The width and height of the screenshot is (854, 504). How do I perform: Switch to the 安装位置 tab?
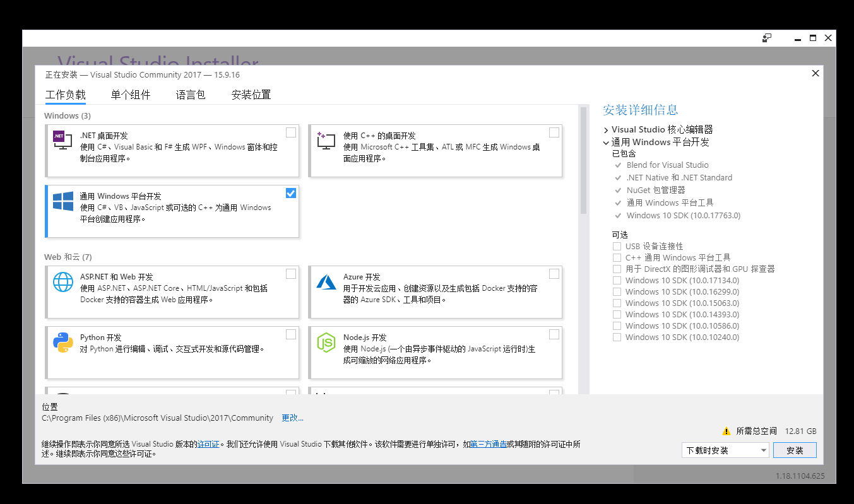tap(251, 95)
